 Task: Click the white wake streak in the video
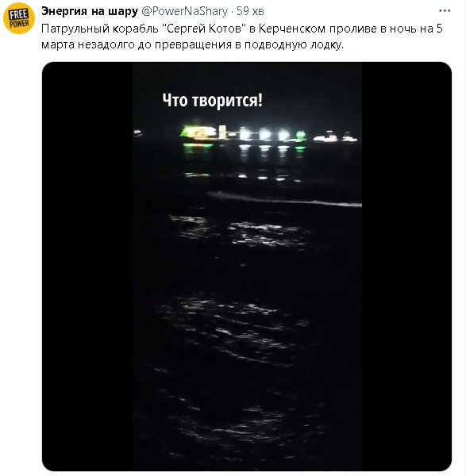[284, 199]
